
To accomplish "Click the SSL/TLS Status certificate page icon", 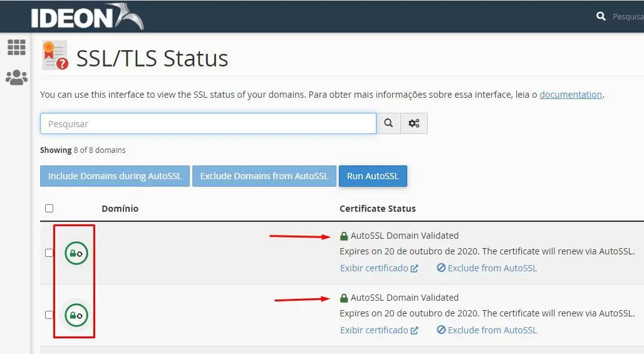I will 55,55.
